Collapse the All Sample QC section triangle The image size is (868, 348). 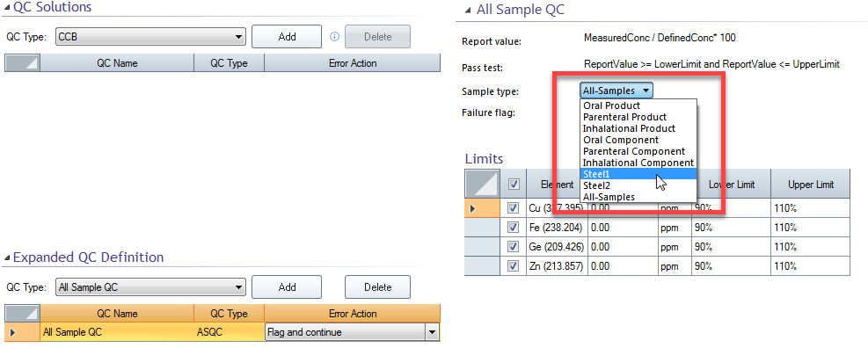pyautogui.click(x=468, y=10)
